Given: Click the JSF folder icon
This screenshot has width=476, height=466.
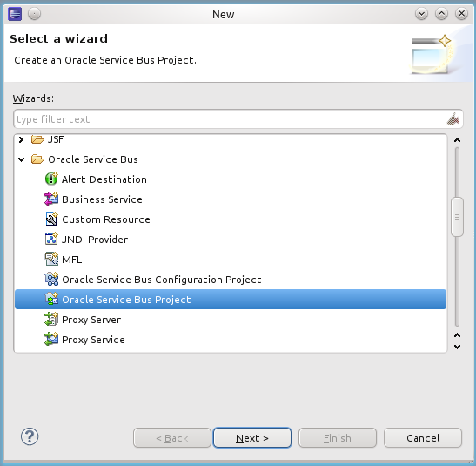Looking at the screenshot, I should tap(37, 139).
